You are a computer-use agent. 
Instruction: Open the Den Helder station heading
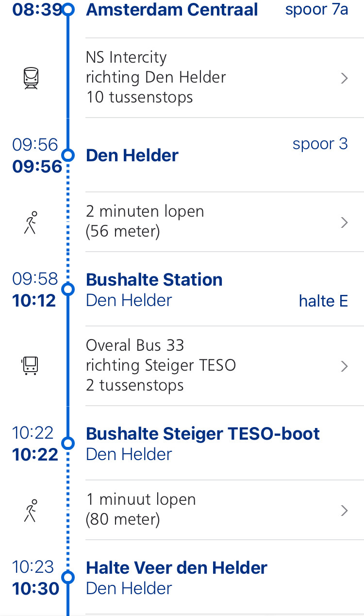(132, 155)
